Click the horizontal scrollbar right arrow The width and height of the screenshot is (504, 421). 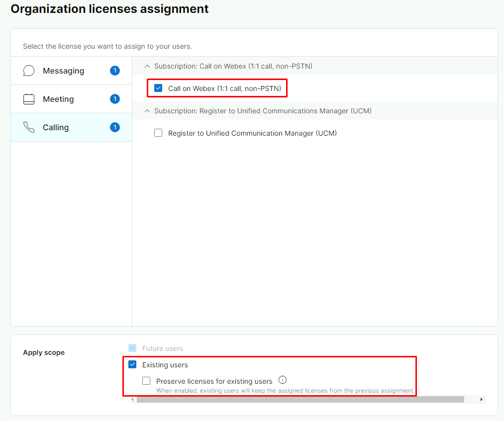pyautogui.click(x=481, y=399)
